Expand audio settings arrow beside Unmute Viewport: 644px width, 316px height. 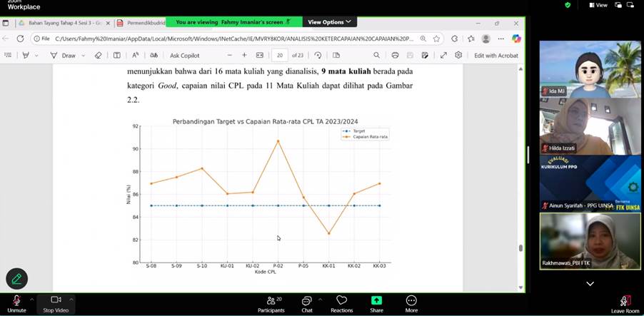pyautogui.click(x=31, y=299)
